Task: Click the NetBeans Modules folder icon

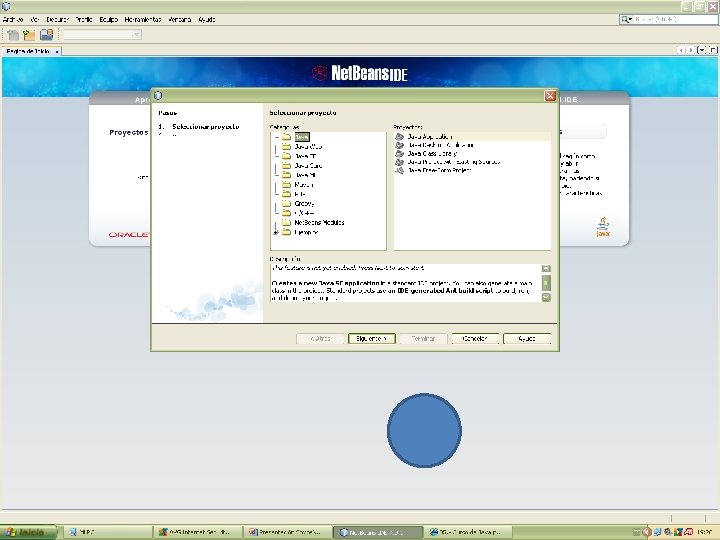Action: coord(287,222)
